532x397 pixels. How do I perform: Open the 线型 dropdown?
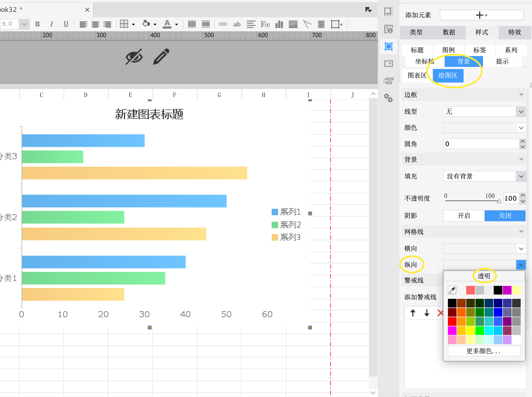coord(521,112)
